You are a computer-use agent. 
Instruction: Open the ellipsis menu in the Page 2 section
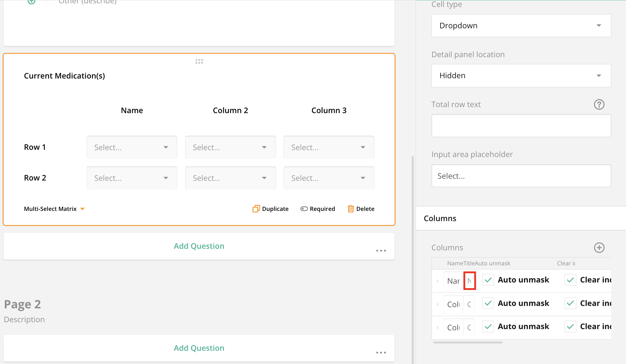tap(381, 353)
